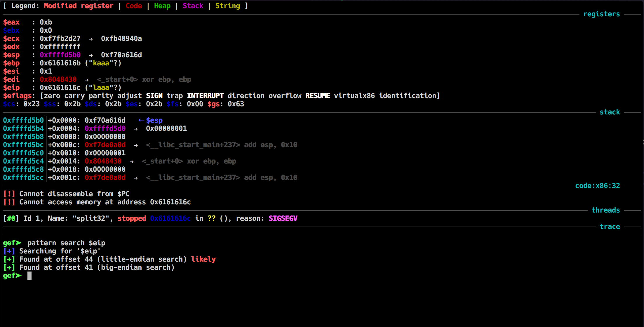This screenshot has height=327, width=644.
Task: Click the 'threads' section header
Action: coord(605,210)
